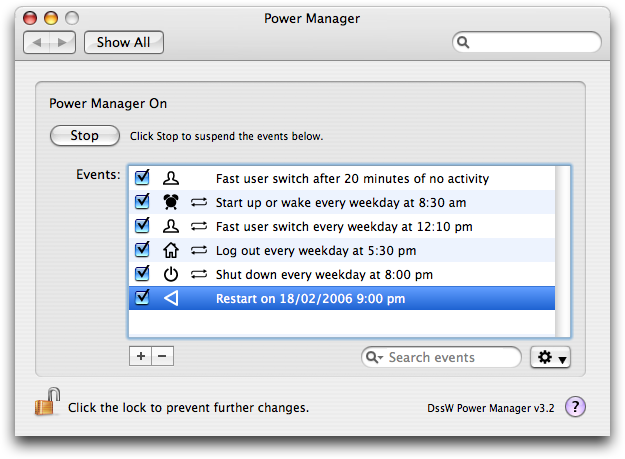
Task: Open the gear action menu
Action: 550,358
